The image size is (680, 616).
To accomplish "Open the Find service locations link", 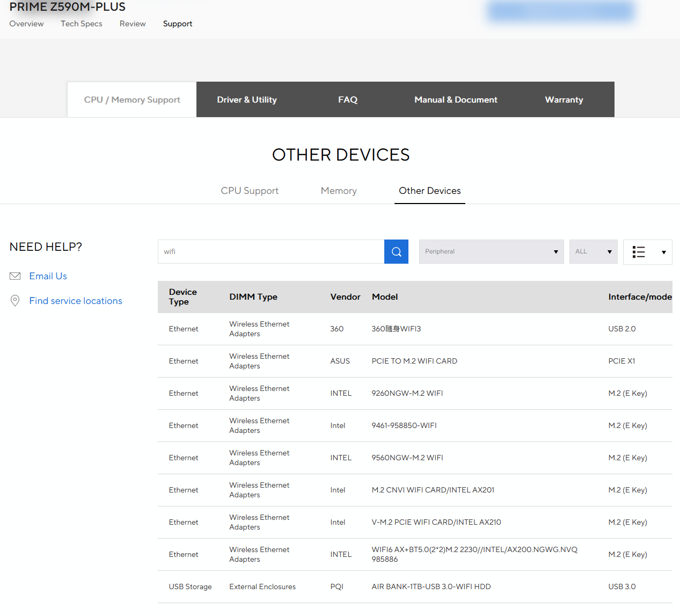I will pos(76,301).
